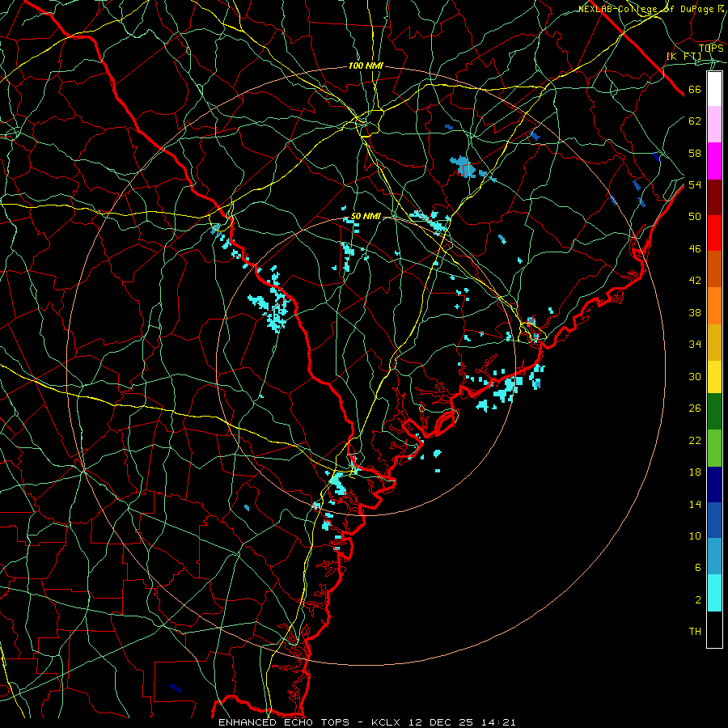Click the legend value 66
The height and width of the screenshot is (728, 728).
pos(695,90)
